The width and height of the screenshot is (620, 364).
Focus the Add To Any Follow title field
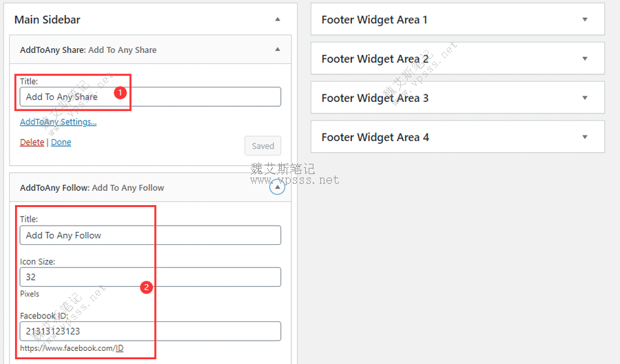(149, 235)
